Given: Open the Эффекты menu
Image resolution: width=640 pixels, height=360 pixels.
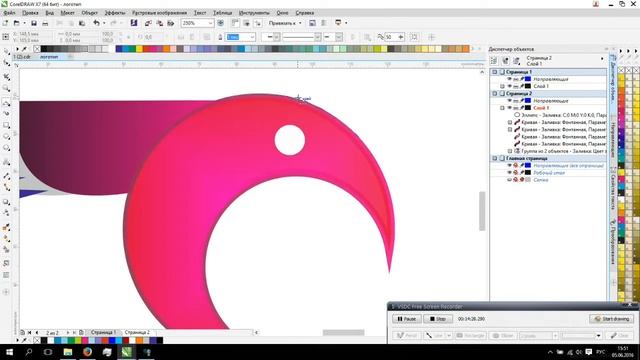Looking at the screenshot, I should coord(115,13).
